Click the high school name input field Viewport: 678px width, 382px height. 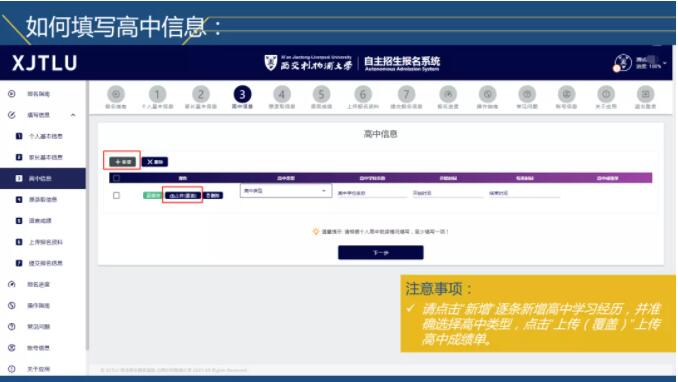(372, 193)
